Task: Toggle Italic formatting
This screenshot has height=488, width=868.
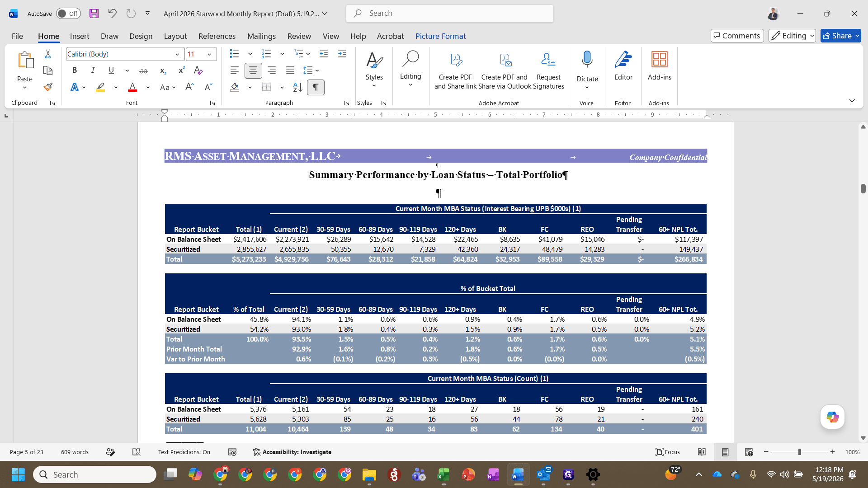Action: click(93, 70)
